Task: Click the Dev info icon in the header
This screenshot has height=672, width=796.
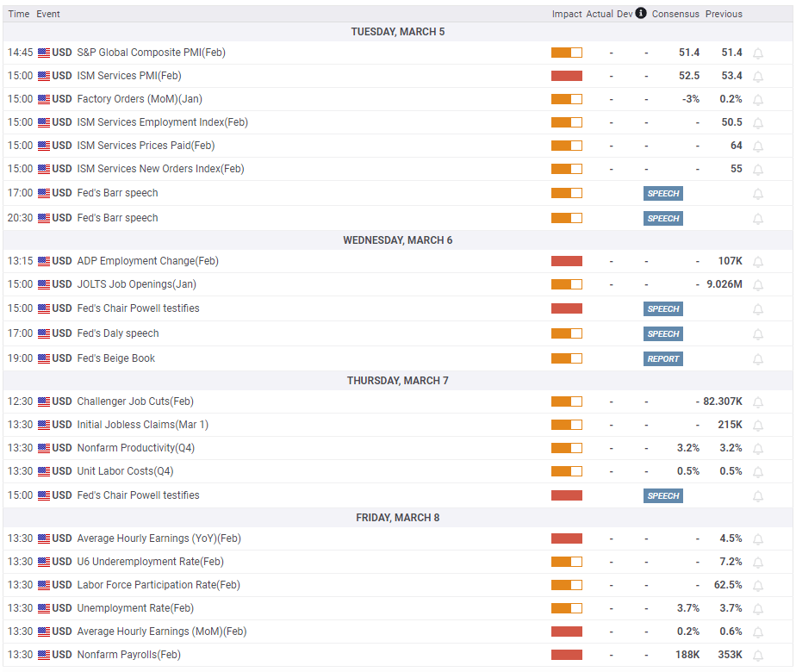Action: (641, 13)
